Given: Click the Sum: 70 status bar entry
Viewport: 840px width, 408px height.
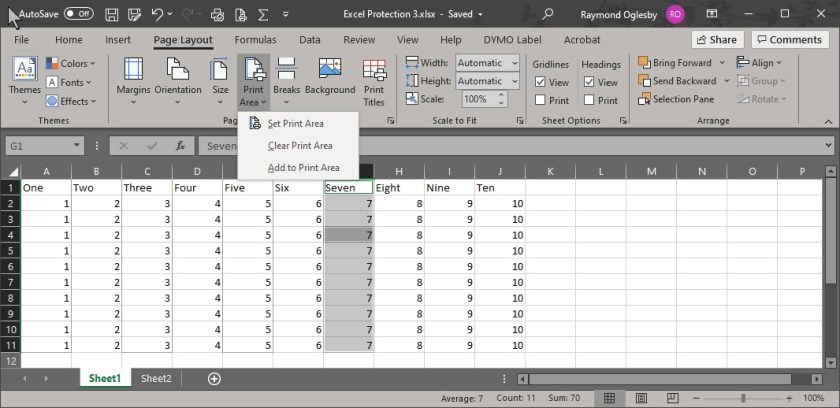Looking at the screenshot, I should (x=564, y=398).
